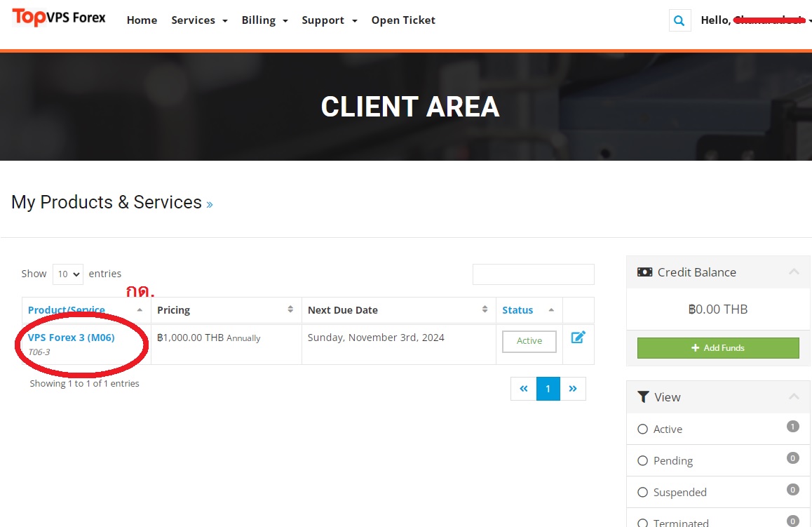The height and width of the screenshot is (527, 812).
Task: Expand the Support menu dropdown
Action: 330,20
